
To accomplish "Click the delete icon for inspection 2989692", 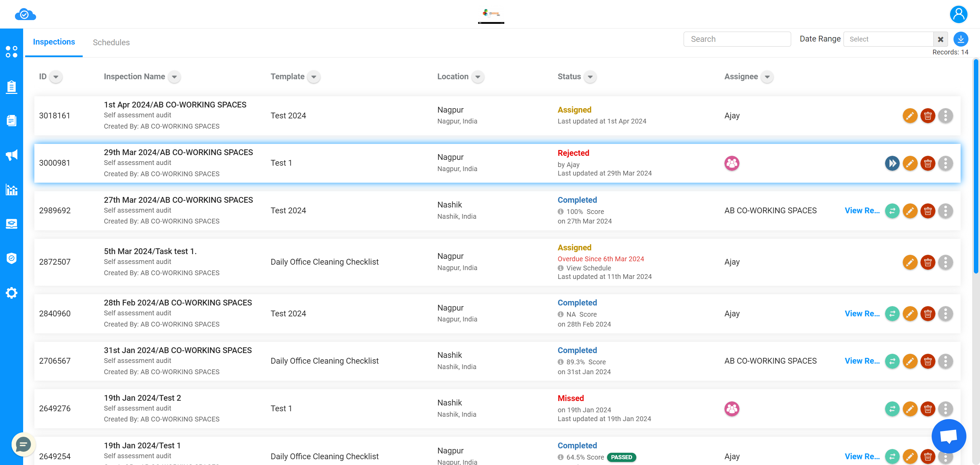I will [928, 211].
